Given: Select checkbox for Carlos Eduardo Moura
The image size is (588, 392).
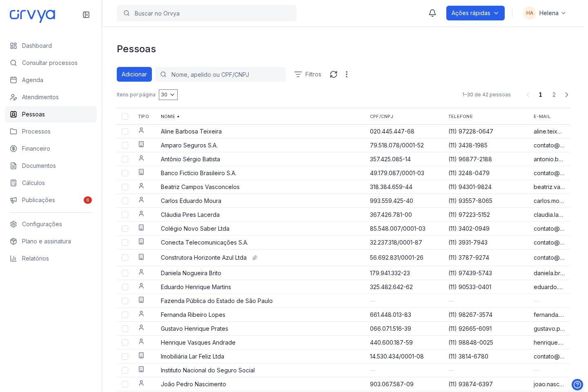Looking at the screenshot, I should point(125,201).
